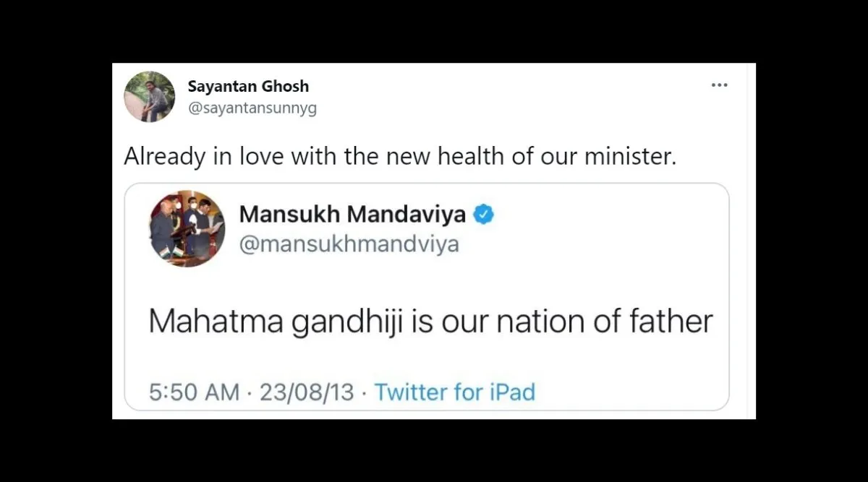Click the Sayantan Ghosh display name
This screenshot has width=868, height=482.
point(248,86)
